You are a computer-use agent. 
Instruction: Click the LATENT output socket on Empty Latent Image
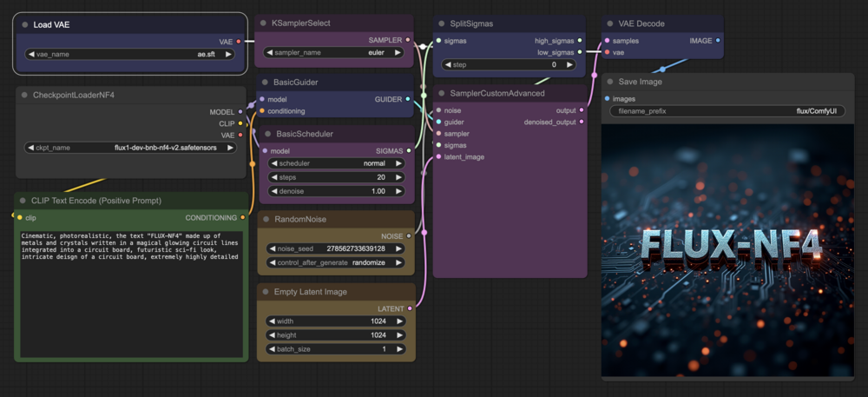click(410, 308)
